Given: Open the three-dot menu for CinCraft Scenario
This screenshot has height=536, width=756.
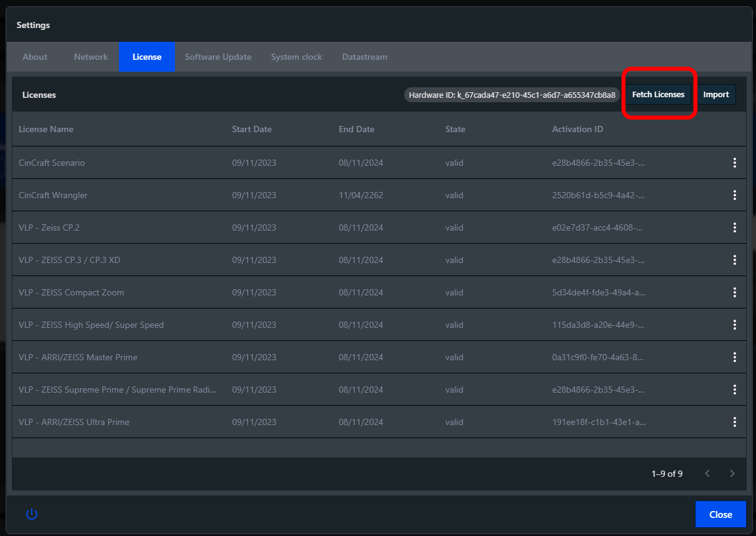Looking at the screenshot, I should click(735, 163).
